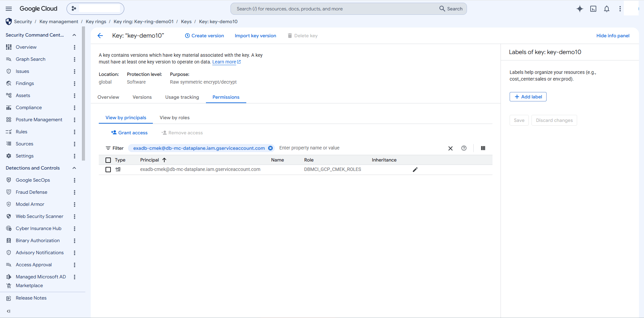Click Hide info panel
The image size is (644, 318).
pyautogui.click(x=613, y=36)
